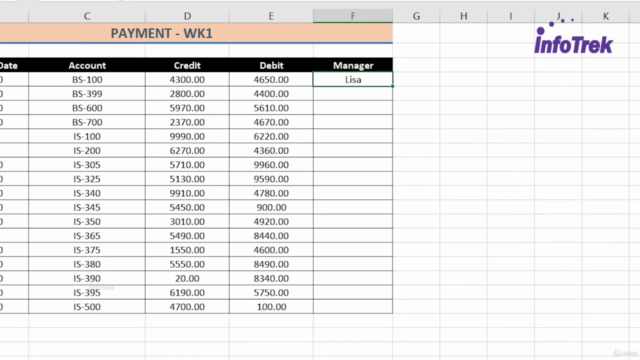
Task: Select column K header
Action: (x=606, y=16)
